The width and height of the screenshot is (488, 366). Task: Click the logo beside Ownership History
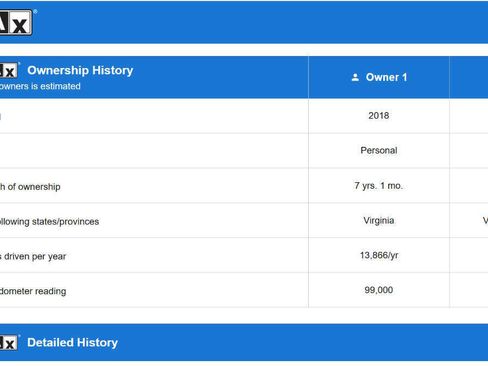click(x=9, y=70)
